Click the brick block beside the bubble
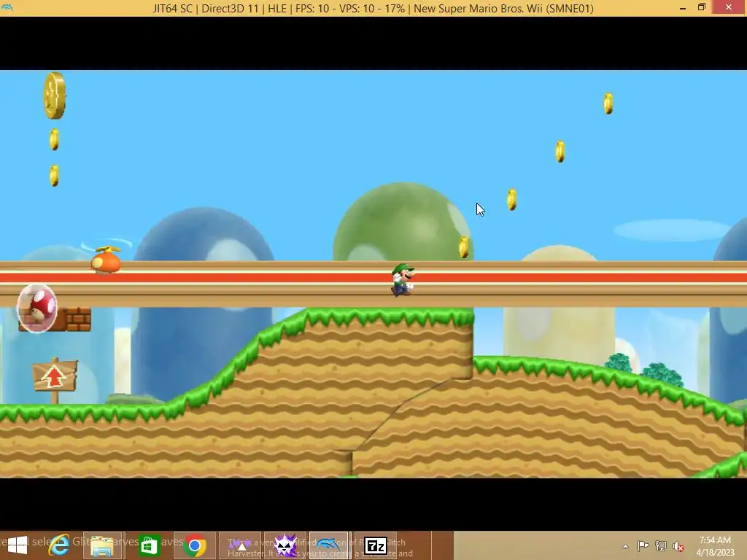This screenshot has width=747, height=560. click(x=79, y=319)
